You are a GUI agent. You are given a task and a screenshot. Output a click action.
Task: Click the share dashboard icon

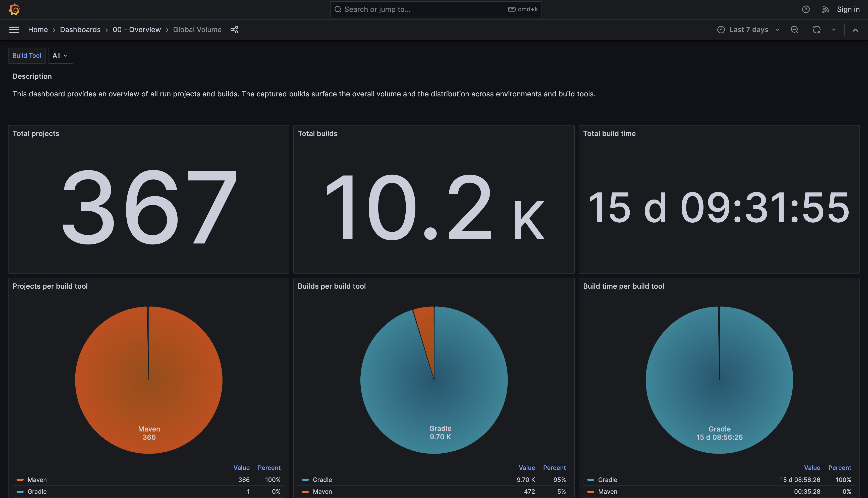(234, 30)
